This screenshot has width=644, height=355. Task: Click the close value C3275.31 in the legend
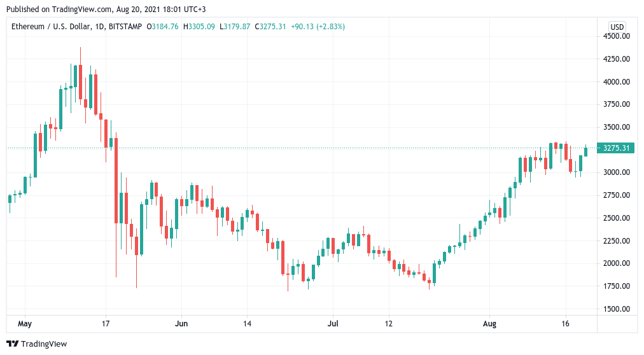pos(272,27)
